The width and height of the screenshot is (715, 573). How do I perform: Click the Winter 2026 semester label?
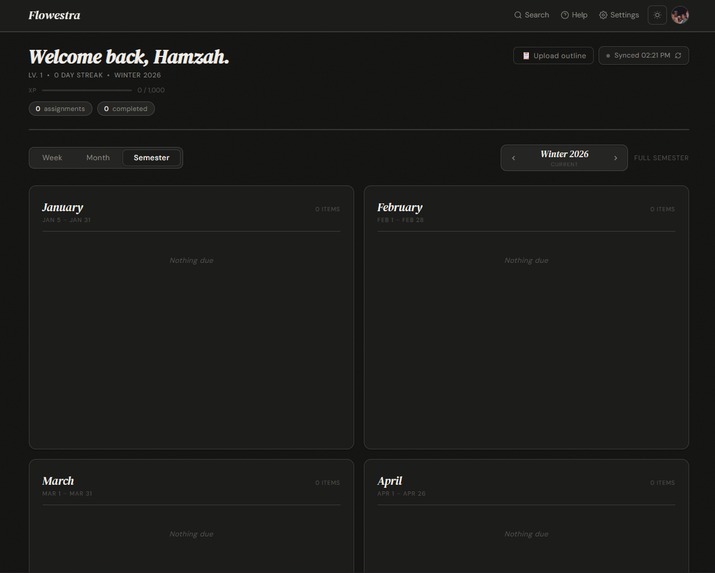coord(565,154)
